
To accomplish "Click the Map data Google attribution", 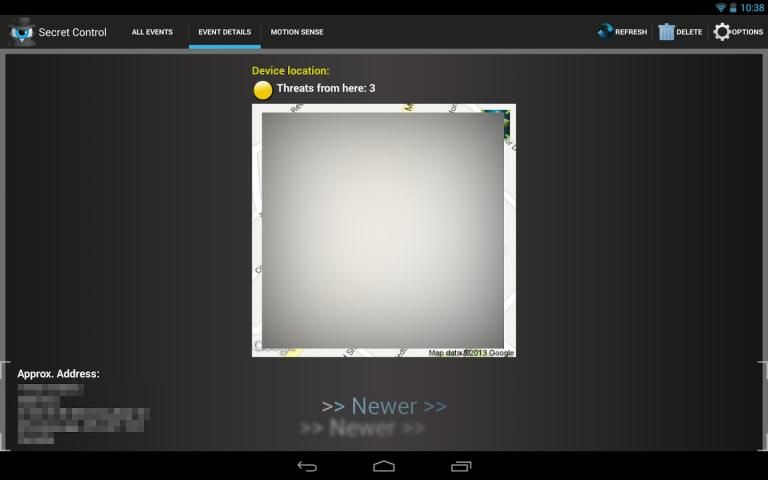I will [471, 352].
